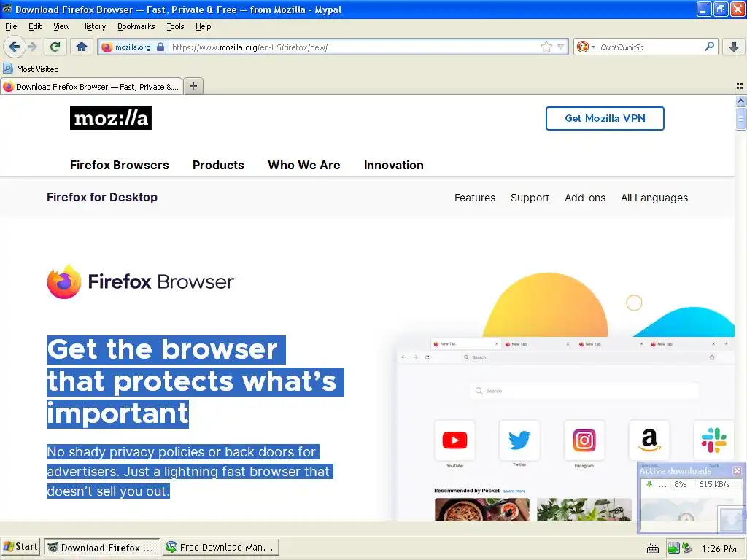Click the keyboard icon in system tray
Image resolution: width=747 pixels, height=560 pixels.
(653, 549)
